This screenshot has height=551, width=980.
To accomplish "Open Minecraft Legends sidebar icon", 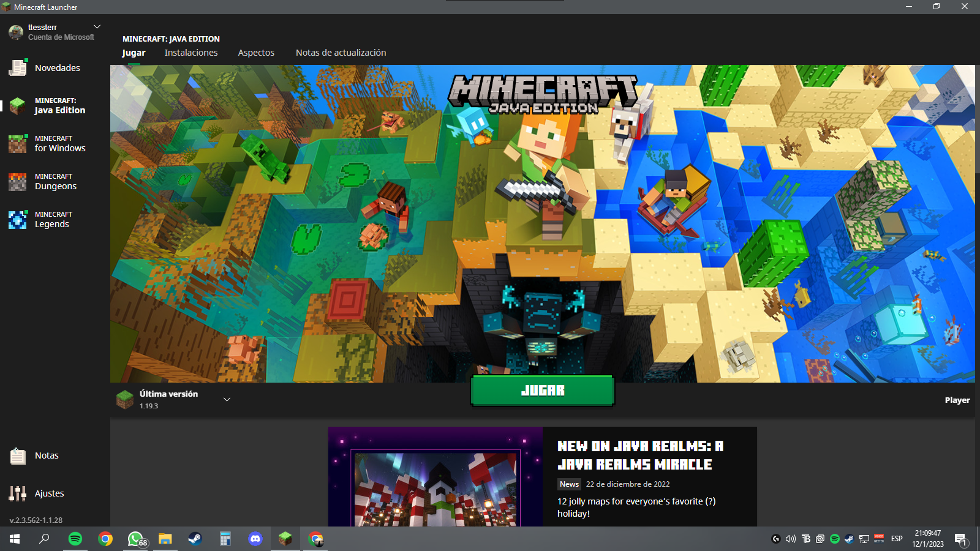I will coord(18,219).
